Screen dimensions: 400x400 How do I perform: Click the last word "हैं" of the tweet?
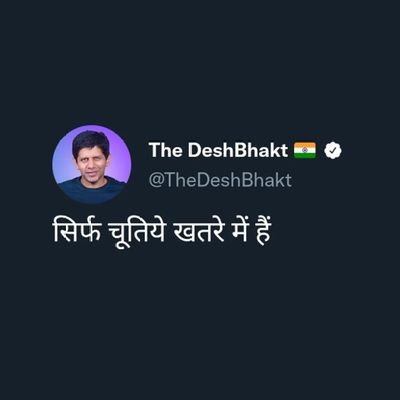[x=264, y=230]
